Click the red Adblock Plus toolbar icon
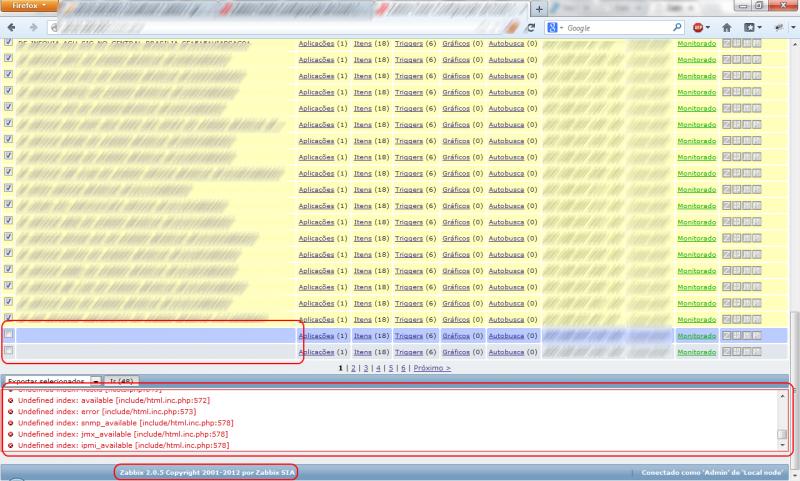800x481 pixels. (697, 28)
